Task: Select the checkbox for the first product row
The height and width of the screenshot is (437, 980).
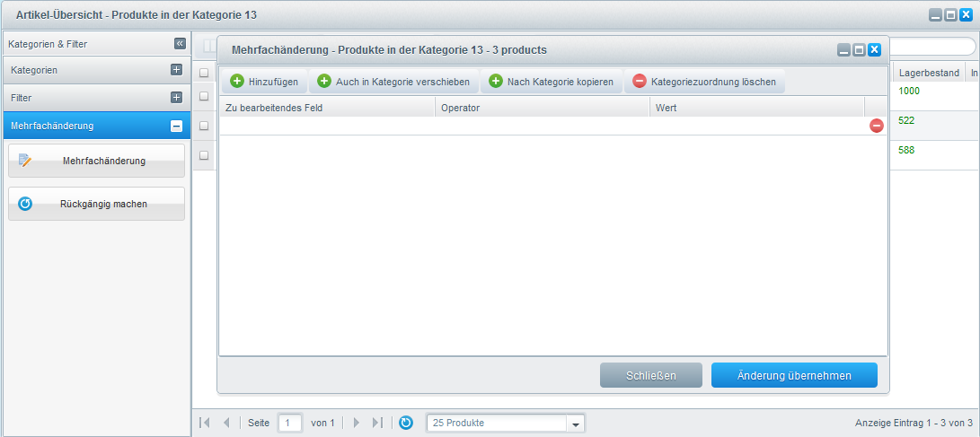Action: coord(204,95)
